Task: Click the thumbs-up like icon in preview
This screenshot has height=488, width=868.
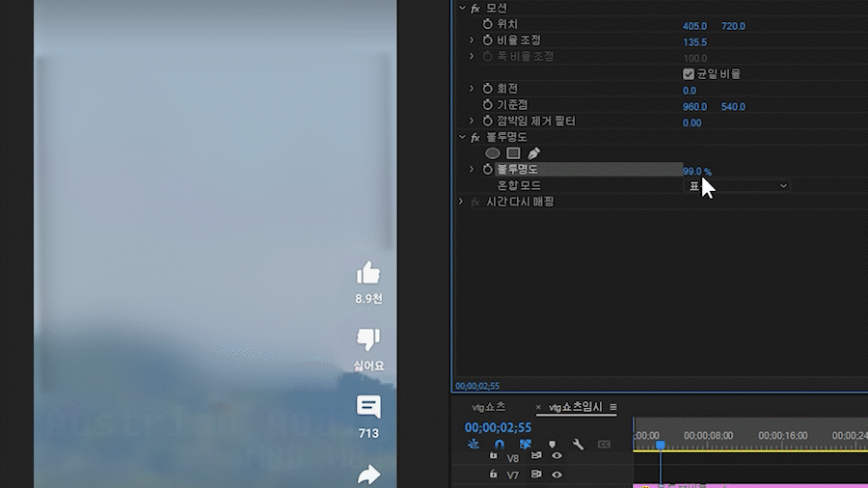Action: (368, 273)
